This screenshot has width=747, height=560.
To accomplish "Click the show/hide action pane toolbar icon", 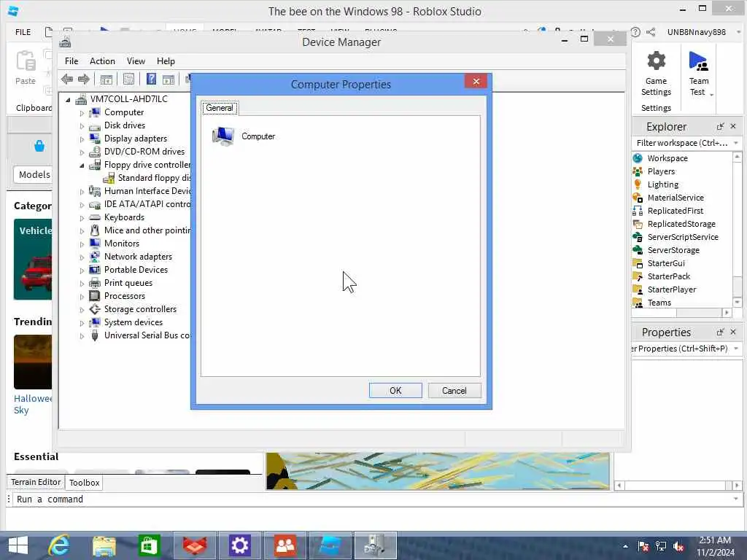I will coord(169,79).
